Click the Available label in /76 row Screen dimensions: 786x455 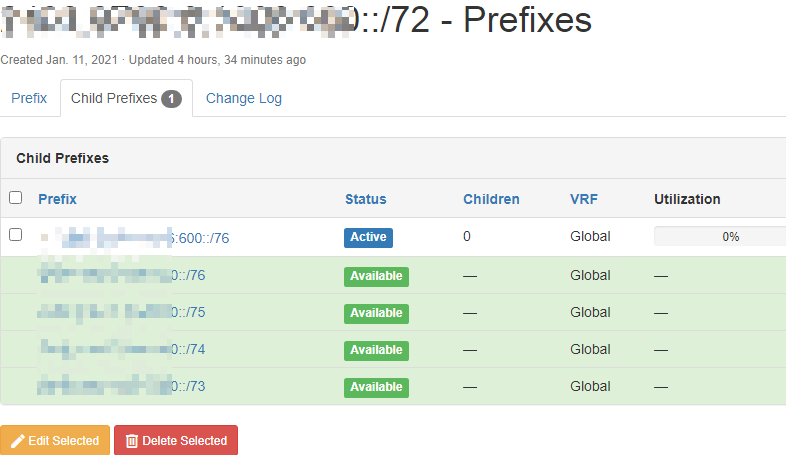[x=376, y=277]
